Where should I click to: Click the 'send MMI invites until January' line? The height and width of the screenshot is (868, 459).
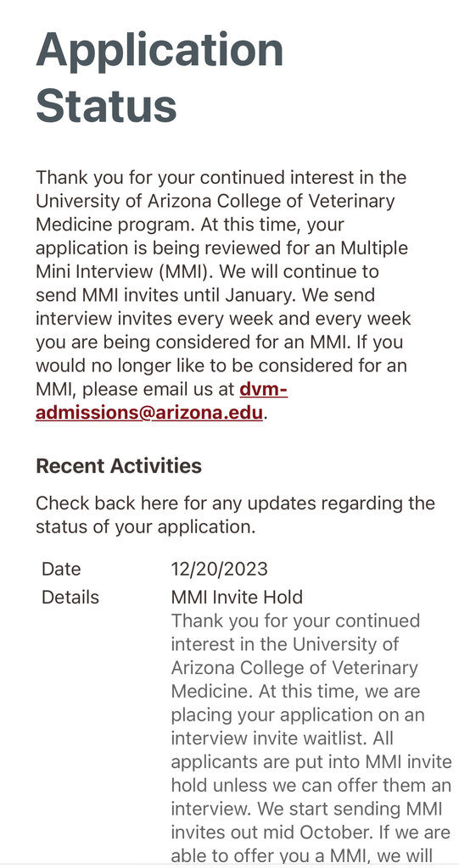point(205,296)
